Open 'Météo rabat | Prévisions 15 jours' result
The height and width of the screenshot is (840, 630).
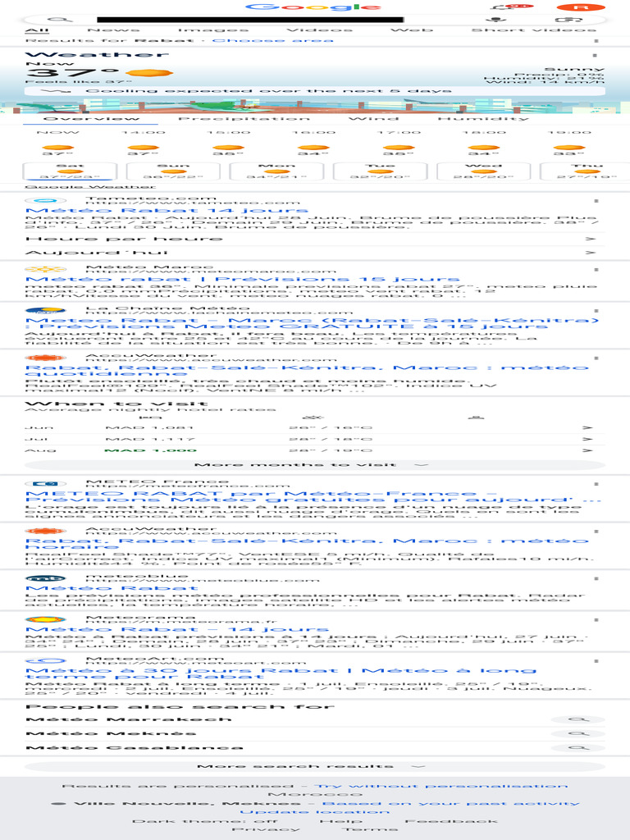[242, 279]
